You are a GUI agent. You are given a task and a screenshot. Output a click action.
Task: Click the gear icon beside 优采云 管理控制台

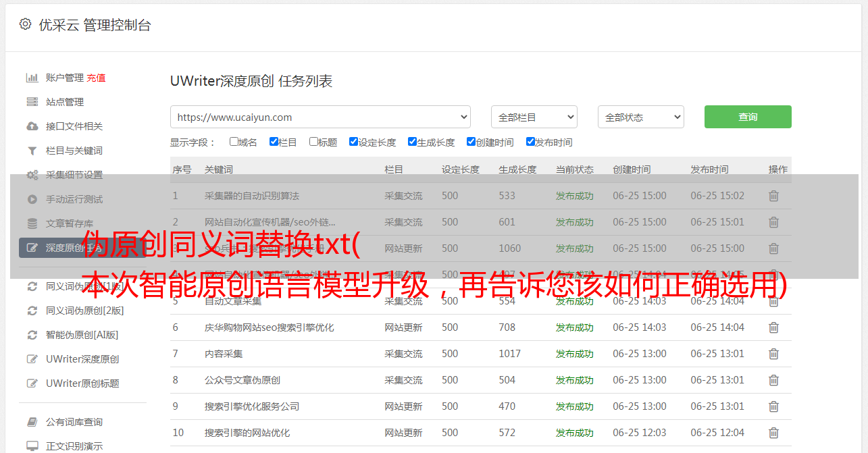pos(25,24)
